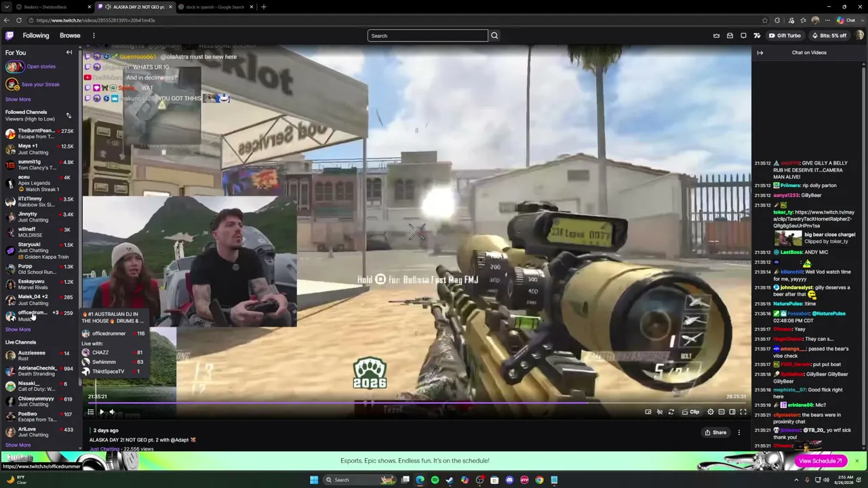Click the circular arrows player icon

[x=671, y=412]
